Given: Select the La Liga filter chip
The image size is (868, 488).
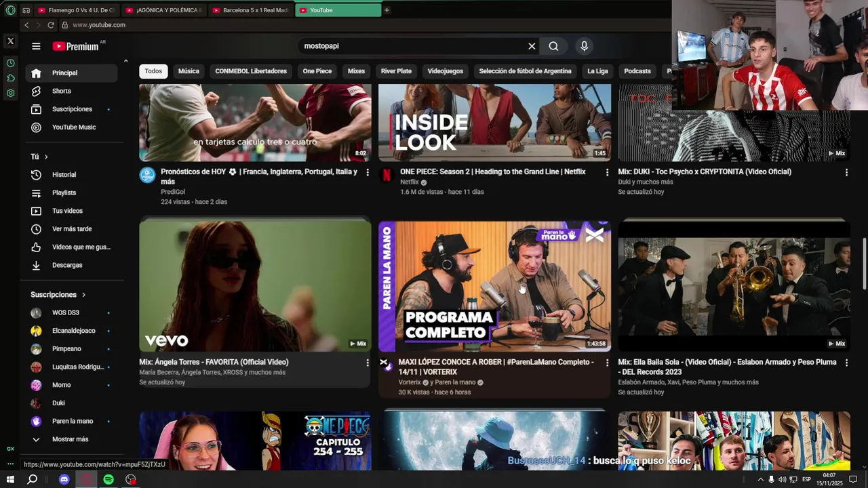Looking at the screenshot, I should coord(597,71).
